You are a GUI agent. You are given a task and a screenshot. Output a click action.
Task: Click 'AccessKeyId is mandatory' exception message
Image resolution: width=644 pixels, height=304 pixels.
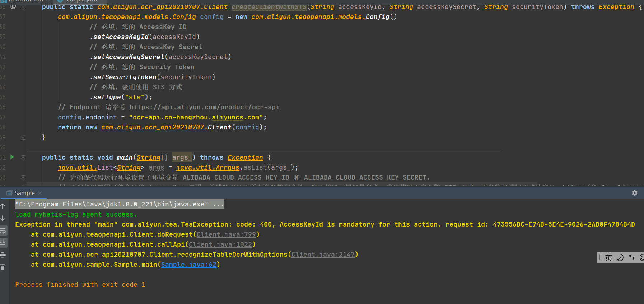(x=360, y=224)
